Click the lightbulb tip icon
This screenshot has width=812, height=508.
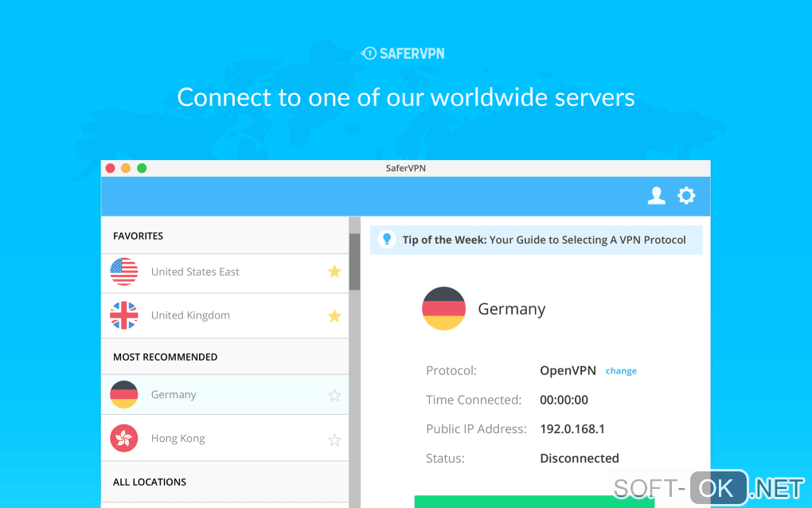(x=387, y=239)
